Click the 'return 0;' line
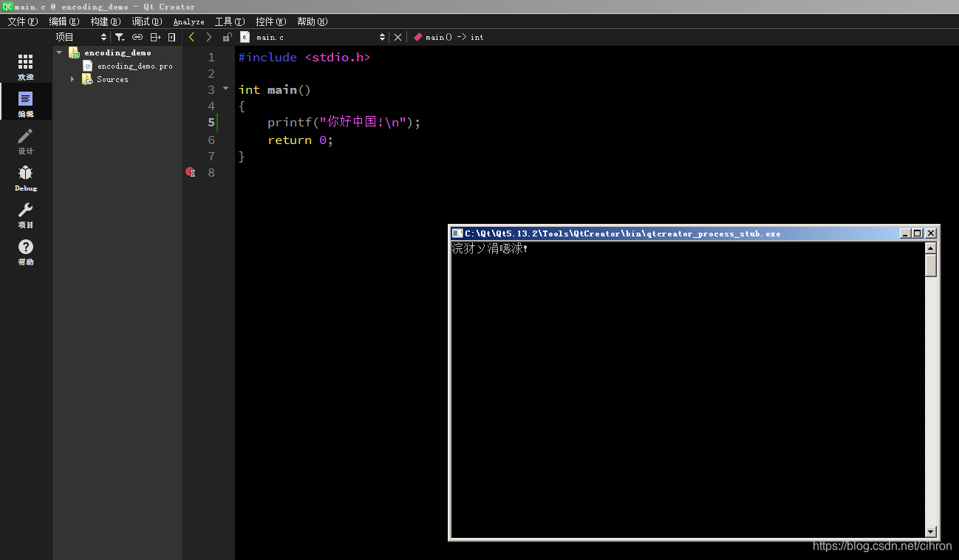 click(300, 140)
